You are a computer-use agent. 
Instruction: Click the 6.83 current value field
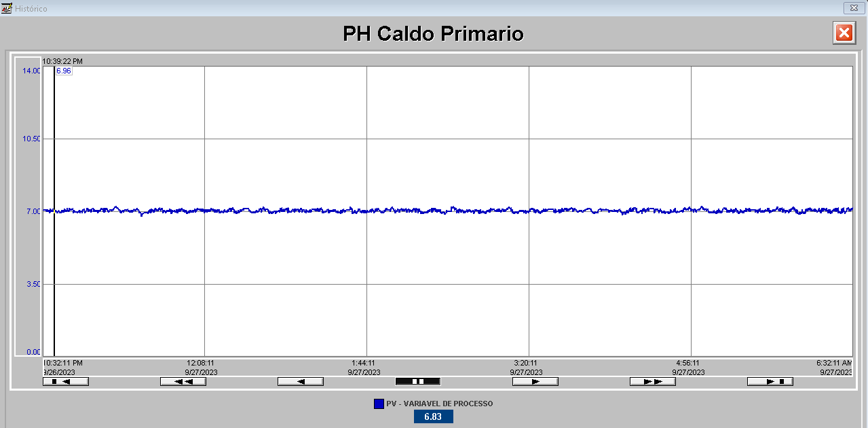pos(433,416)
